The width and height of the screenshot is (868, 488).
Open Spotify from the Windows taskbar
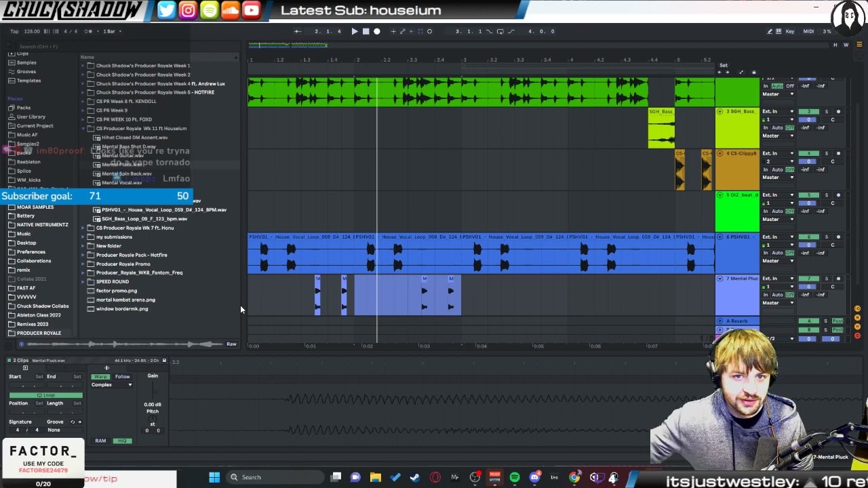(514, 477)
